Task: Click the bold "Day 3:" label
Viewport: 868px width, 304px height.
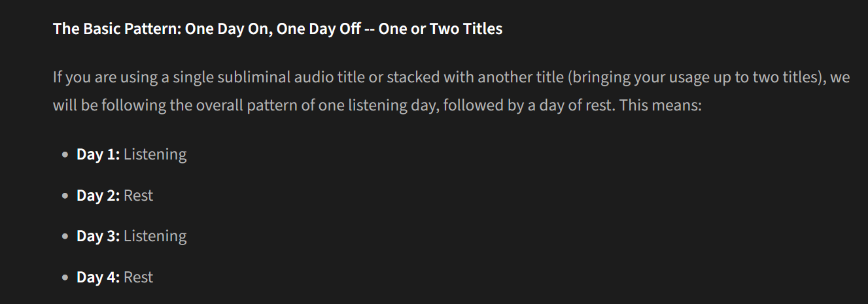Action: 98,236
